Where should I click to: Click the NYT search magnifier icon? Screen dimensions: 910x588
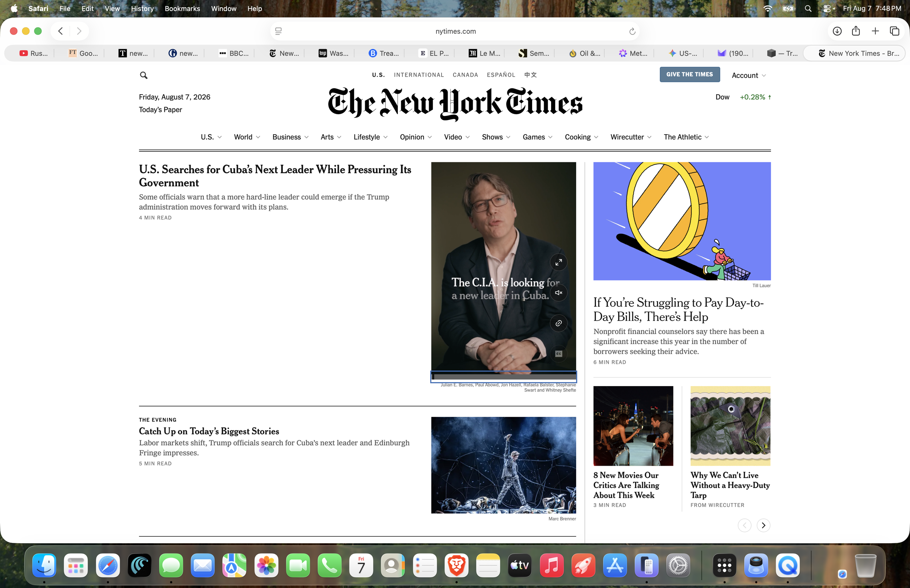tap(143, 75)
